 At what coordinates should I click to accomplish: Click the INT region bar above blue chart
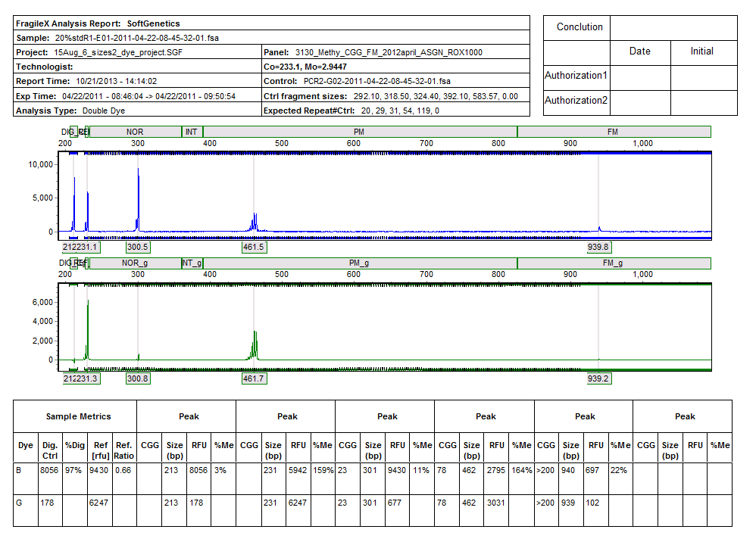click(x=192, y=132)
